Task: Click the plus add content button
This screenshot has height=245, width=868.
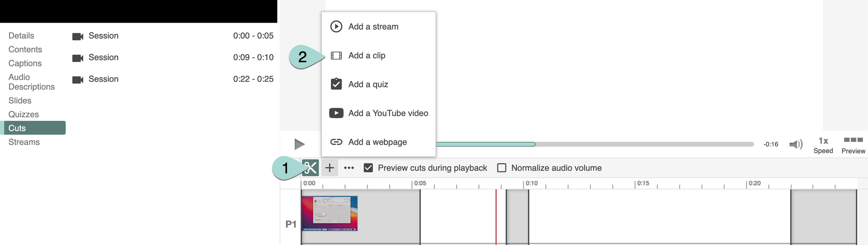Action: click(x=330, y=168)
